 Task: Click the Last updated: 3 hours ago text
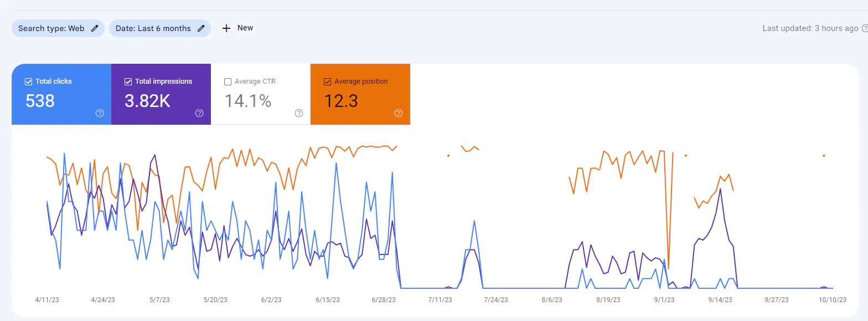810,28
